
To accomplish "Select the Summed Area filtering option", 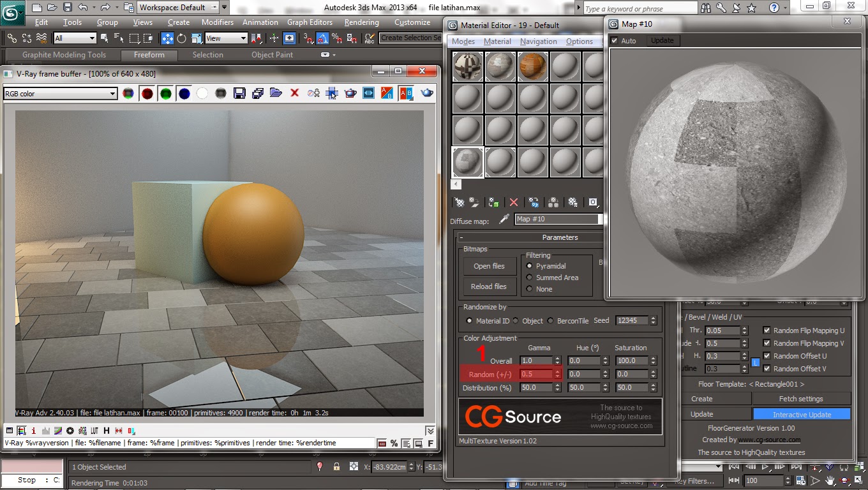I will (529, 278).
